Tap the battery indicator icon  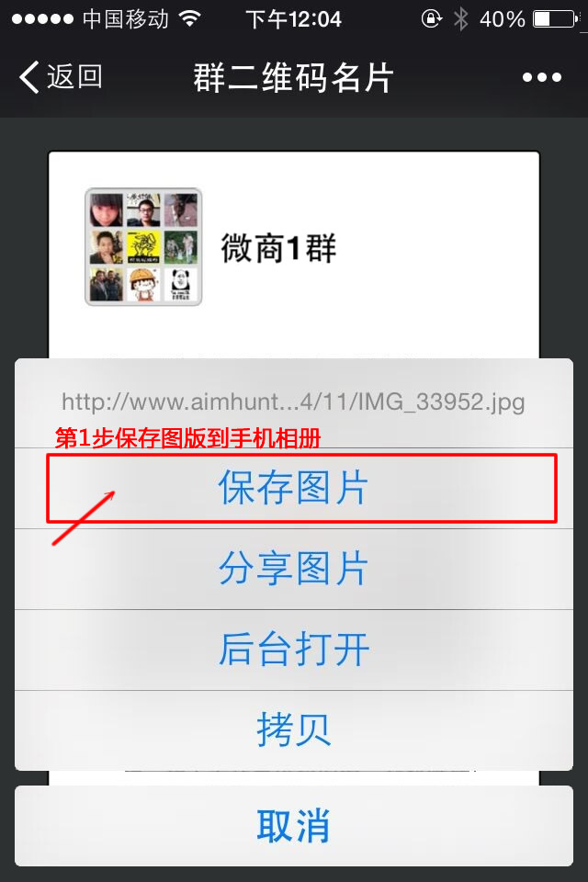(556, 19)
